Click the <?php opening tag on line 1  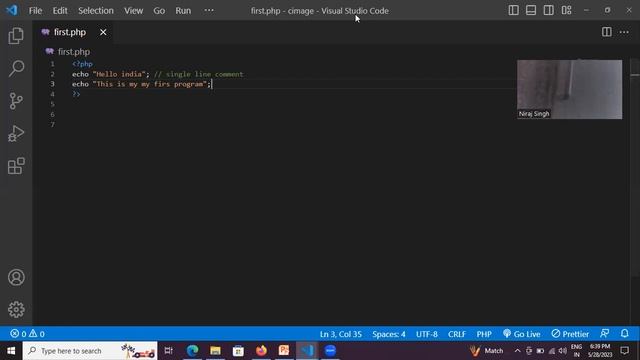[82, 64]
